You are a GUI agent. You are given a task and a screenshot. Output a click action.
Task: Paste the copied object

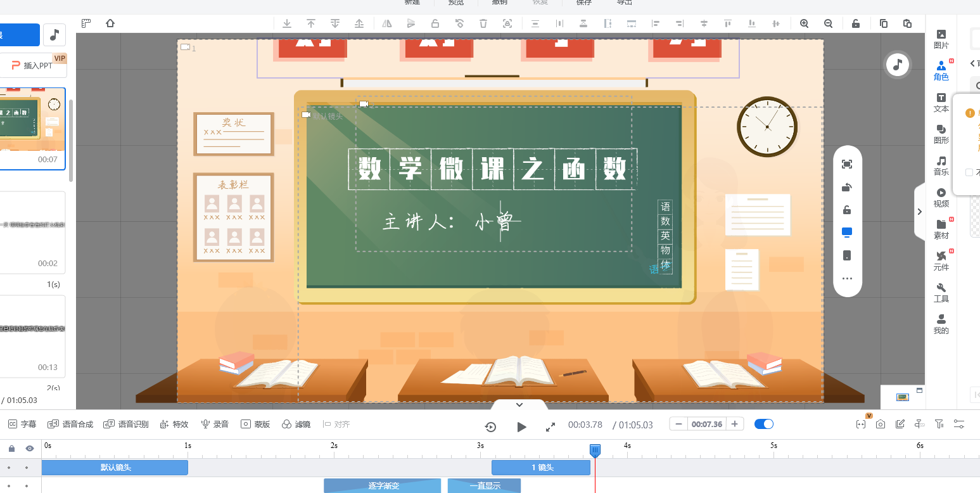click(907, 23)
